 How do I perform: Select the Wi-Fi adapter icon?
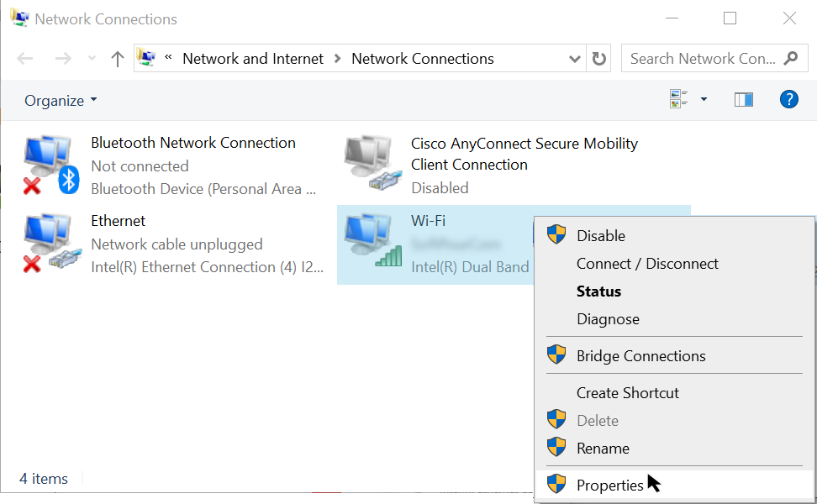[x=373, y=240]
